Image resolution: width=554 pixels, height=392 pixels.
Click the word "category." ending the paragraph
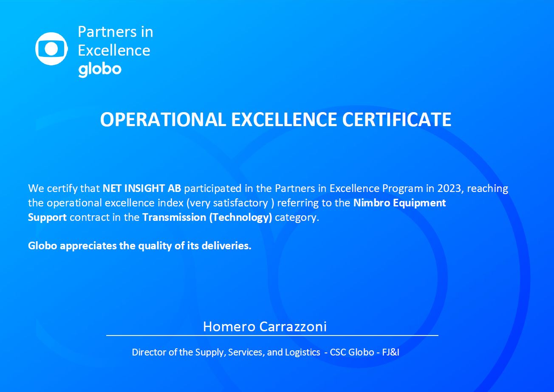[297, 217]
